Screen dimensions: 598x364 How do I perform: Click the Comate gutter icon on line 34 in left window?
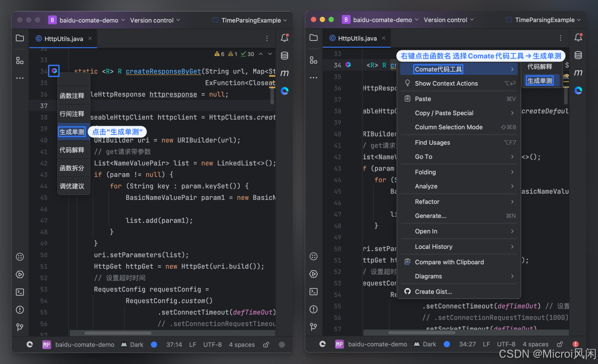pos(54,71)
